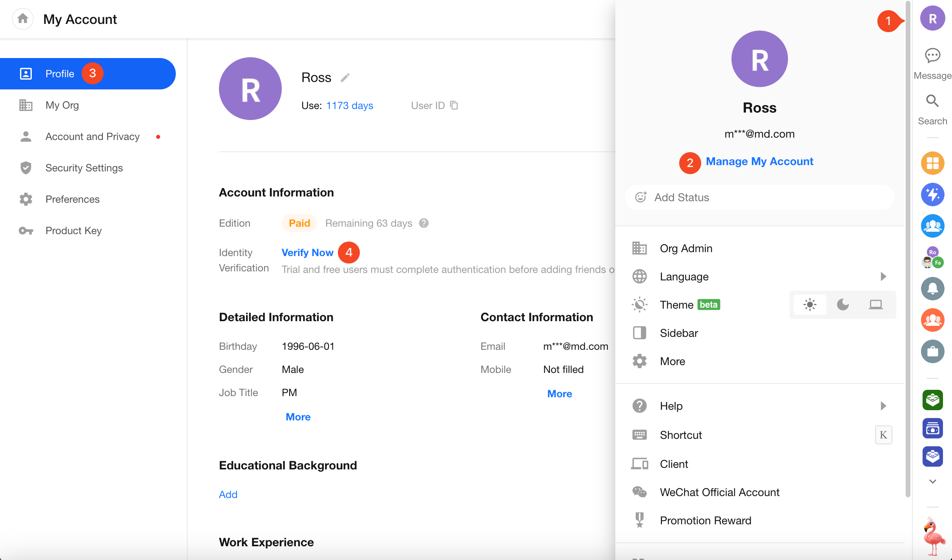Click the home icon beside My Account
Viewport: 952px width, 560px height.
coord(23,18)
